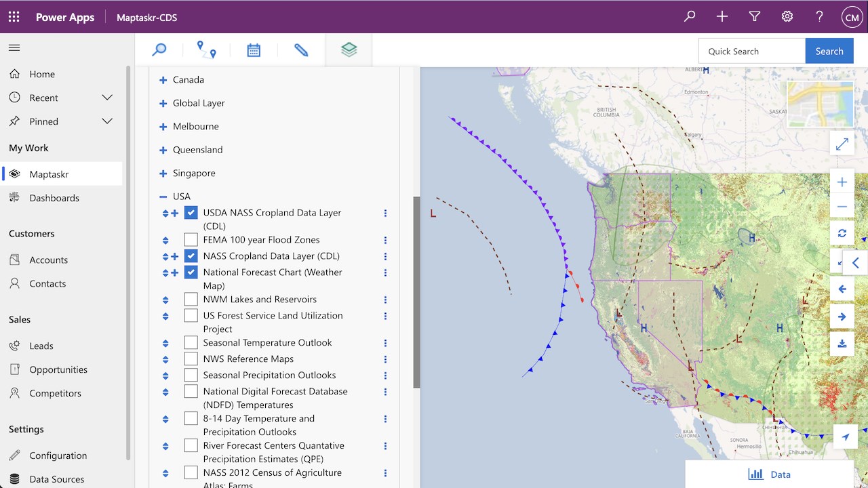Click the layer list vertical scrollbar
This screenshot has width=868, height=488.
coord(417,292)
